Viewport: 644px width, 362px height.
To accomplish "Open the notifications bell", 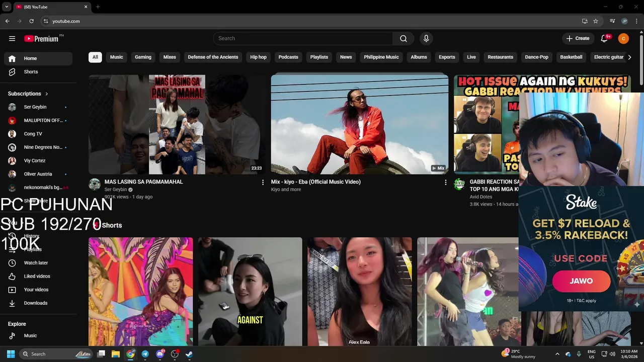I will click(x=605, y=39).
